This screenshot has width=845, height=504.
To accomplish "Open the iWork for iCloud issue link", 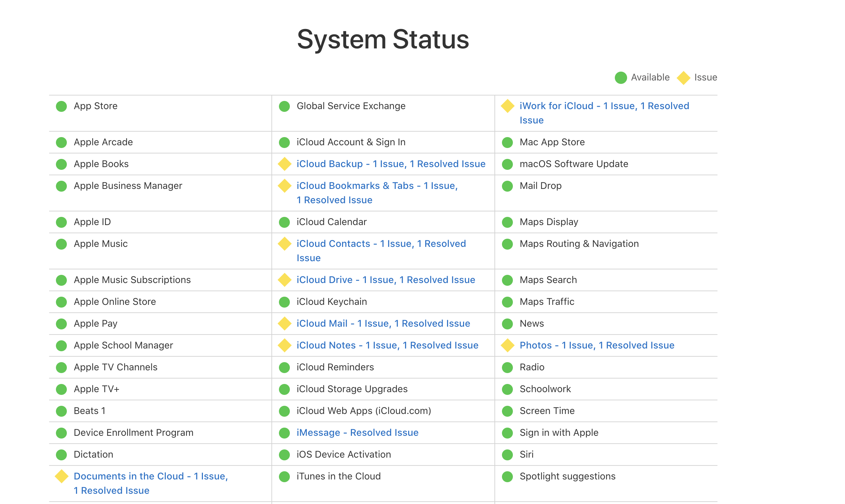I will tap(604, 106).
